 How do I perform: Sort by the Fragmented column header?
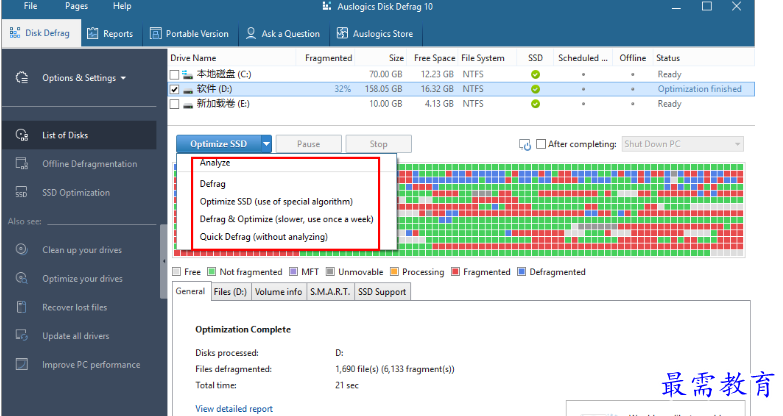coord(329,58)
